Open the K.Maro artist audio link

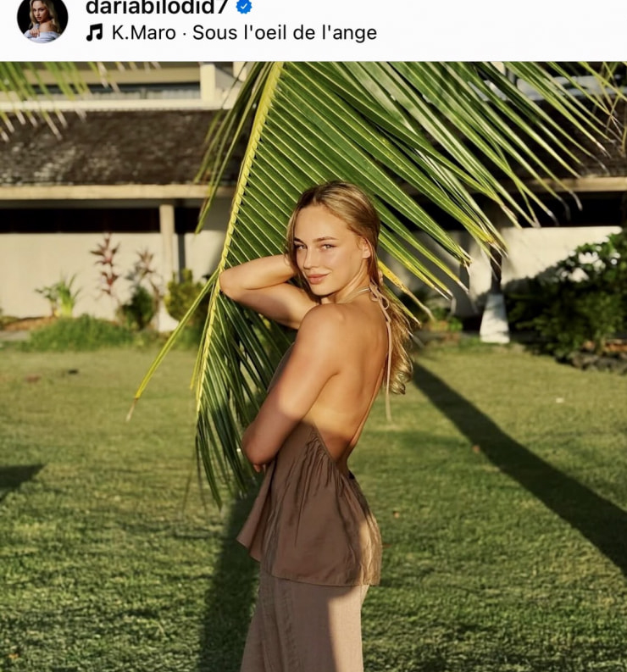(143, 32)
